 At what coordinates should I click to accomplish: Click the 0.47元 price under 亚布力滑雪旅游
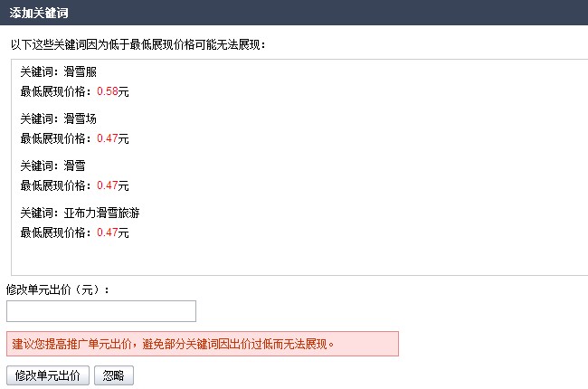tap(113, 232)
